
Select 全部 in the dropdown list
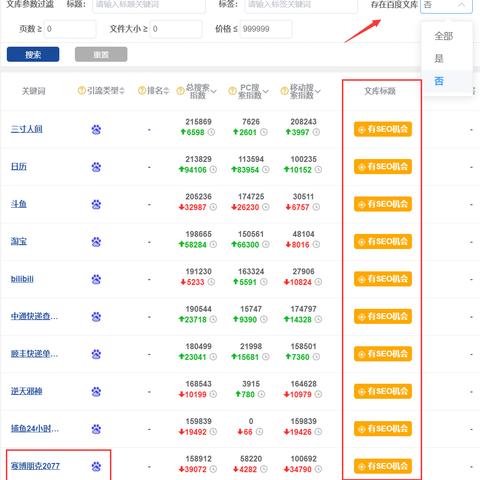point(446,36)
